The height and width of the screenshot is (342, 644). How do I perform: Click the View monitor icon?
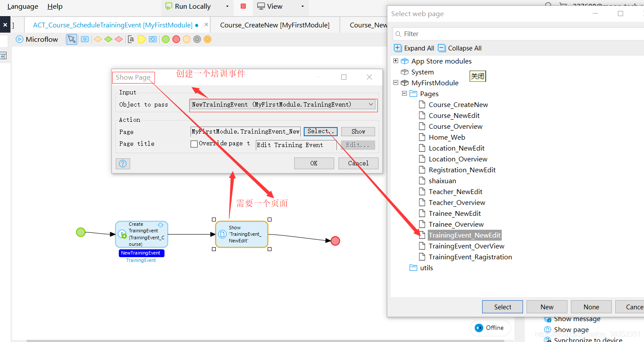coord(261,6)
